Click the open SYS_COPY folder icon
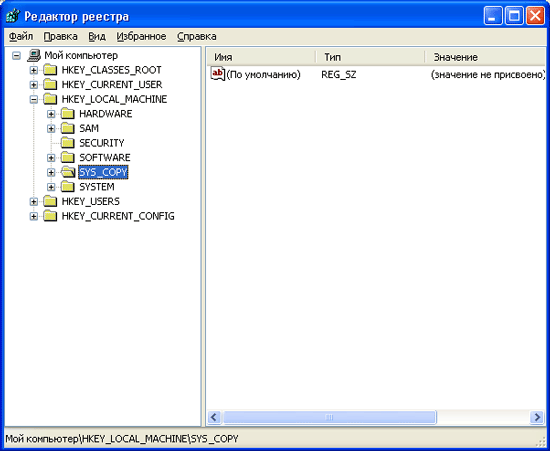Image resolution: width=550 pixels, height=451 pixels. [x=68, y=172]
